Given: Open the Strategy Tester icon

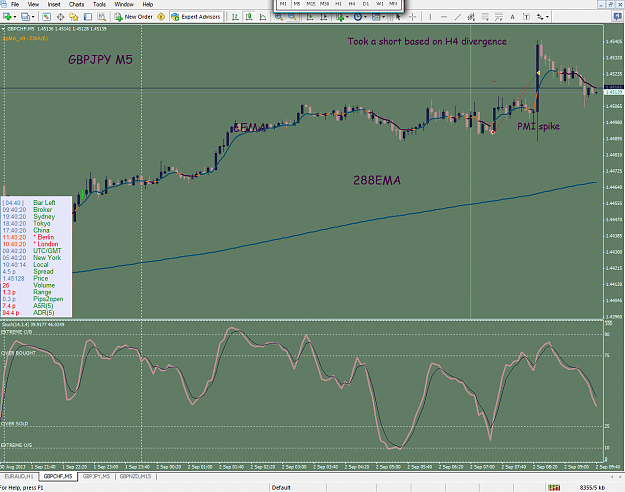Looking at the screenshot, I should coord(102,17).
